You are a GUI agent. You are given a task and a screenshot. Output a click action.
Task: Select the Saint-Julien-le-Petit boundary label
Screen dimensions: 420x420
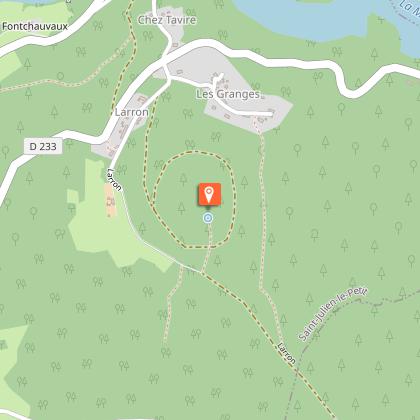coord(332,314)
